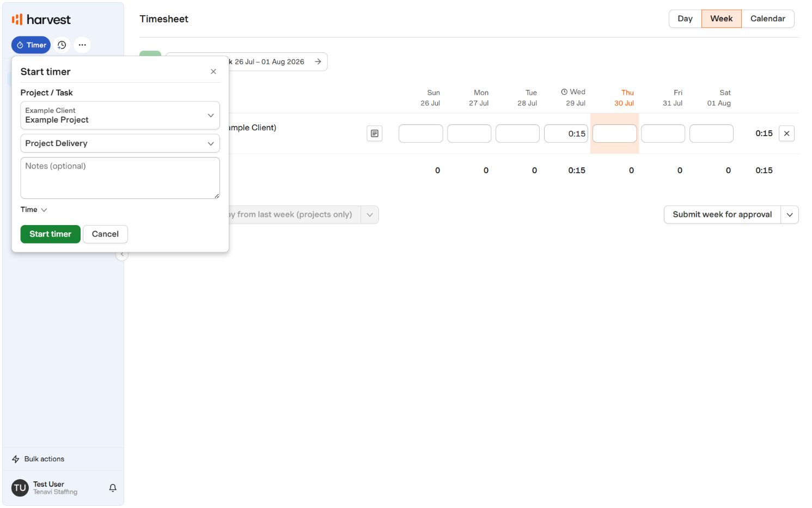Open notifications bell

pyautogui.click(x=113, y=488)
